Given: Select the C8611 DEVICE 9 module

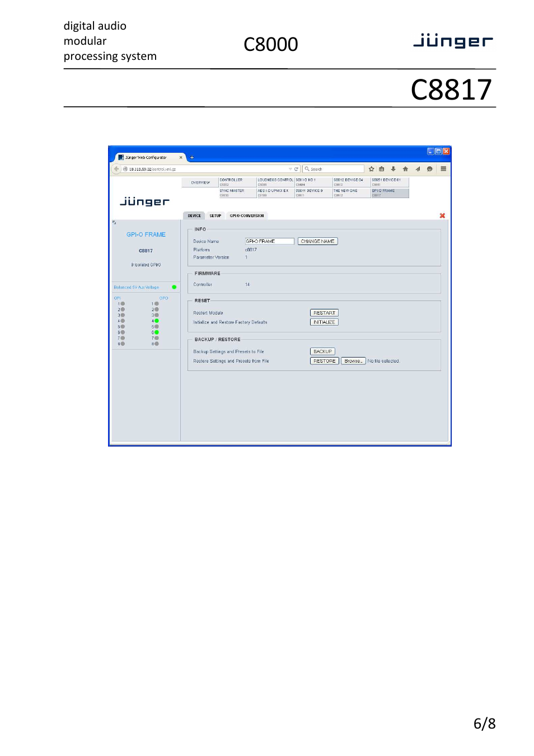Looking at the screenshot, I should [x=313, y=193].
